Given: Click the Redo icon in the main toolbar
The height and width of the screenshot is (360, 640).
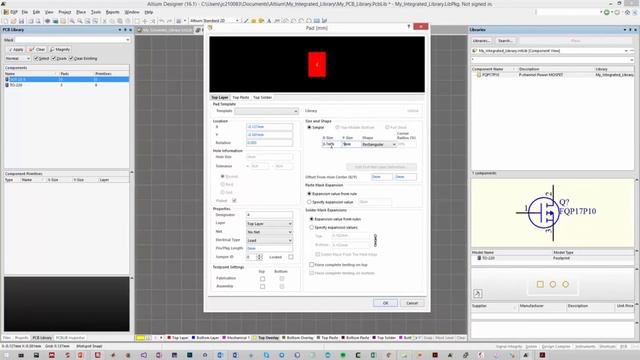Looking at the screenshot, I should pyautogui.click(x=169, y=21).
